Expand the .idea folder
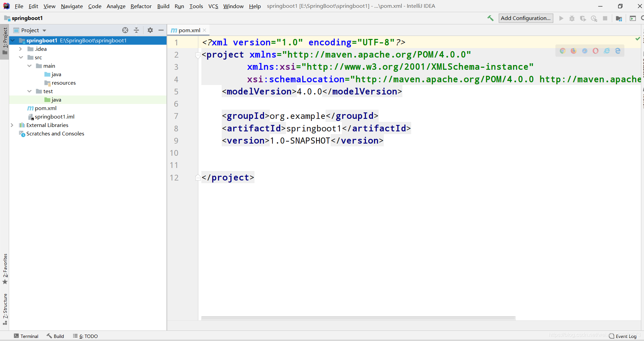 pos(21,49)
